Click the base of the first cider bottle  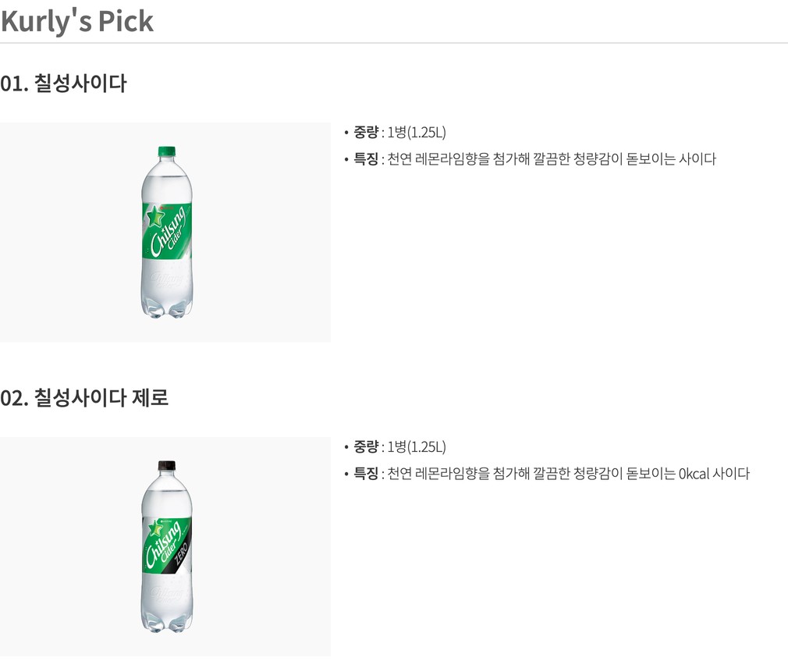166,308
